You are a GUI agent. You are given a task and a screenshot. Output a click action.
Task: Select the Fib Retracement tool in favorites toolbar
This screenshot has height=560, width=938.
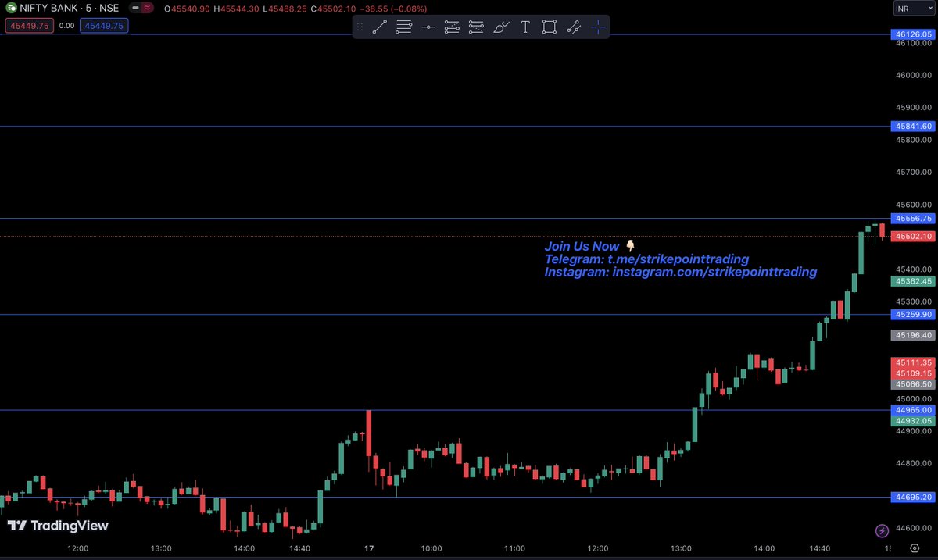point(404,27)
